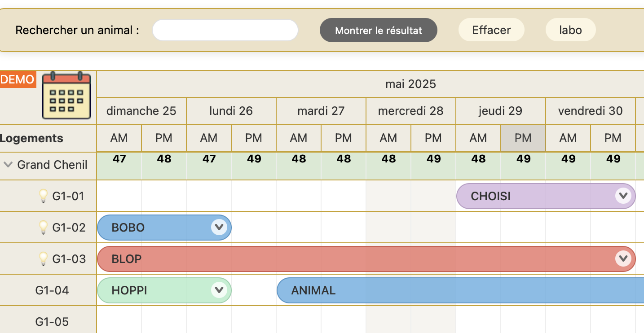
Task: Select the lundi 26 day header
Action: pyautogui.click(x=231, y=111)
